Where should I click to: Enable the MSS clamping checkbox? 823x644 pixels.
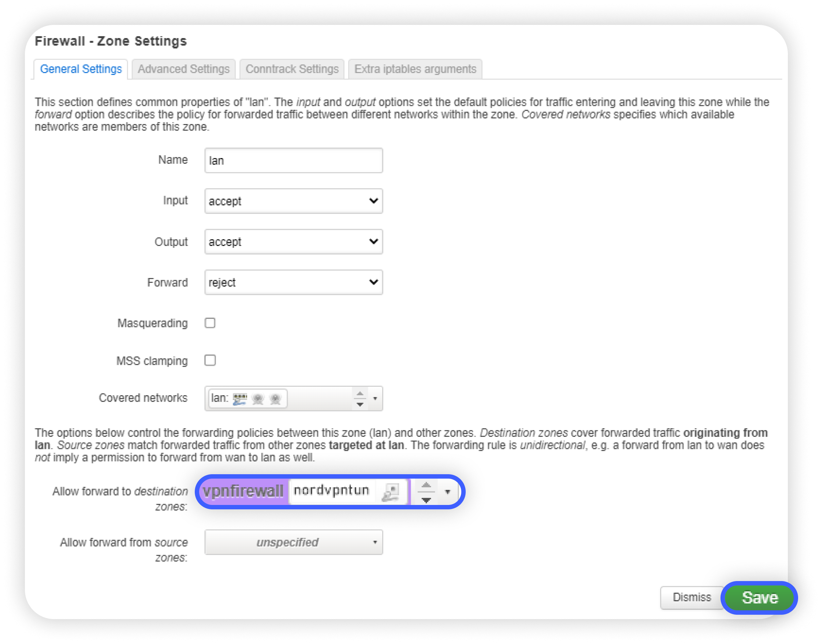[210, 360]
